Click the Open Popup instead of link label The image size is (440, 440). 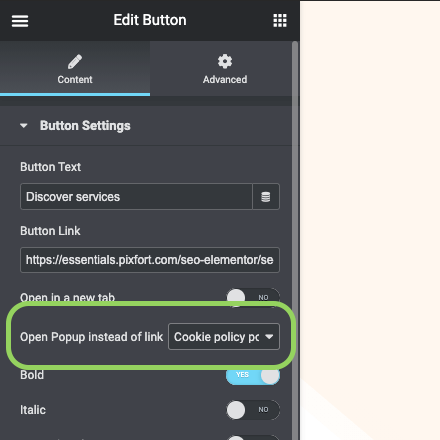[x=92, y=337]
